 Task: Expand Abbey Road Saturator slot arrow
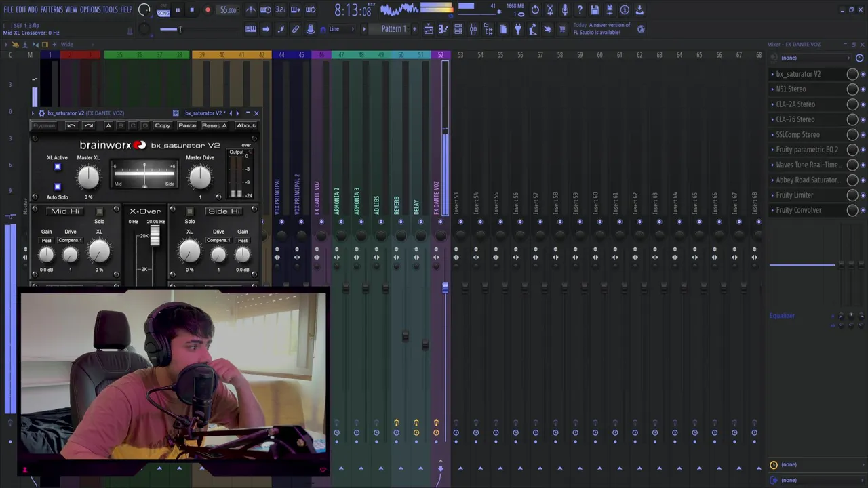[x=772, y=180]
